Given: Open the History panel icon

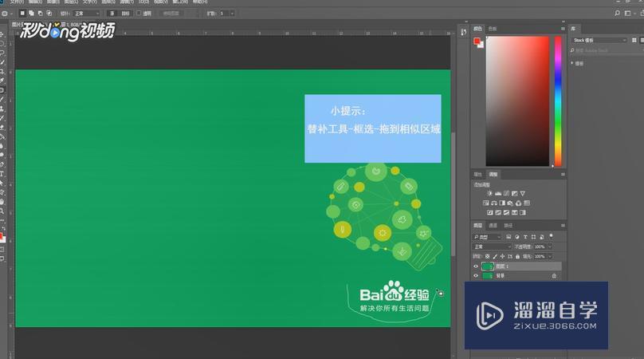Looking at the screenshot, I should coord(464,32).
